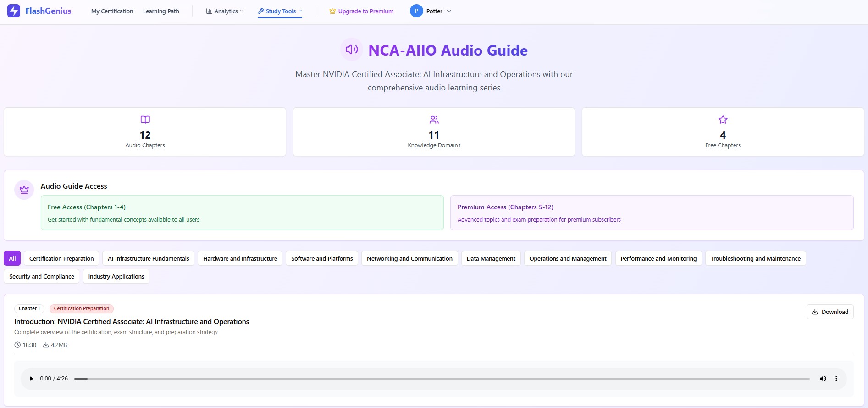Open the Introduction NVIDIA Certified Associate chapter title
The width and height of the screenshot is (868, 408).
(x=132, y=322)
